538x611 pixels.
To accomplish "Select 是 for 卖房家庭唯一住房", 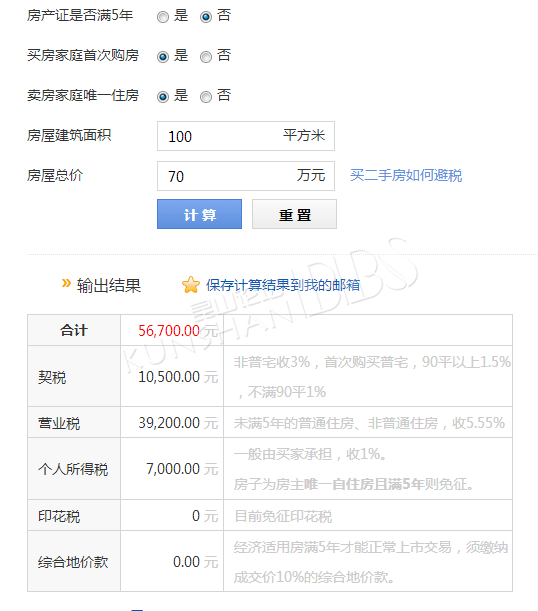I will (162, 97).
